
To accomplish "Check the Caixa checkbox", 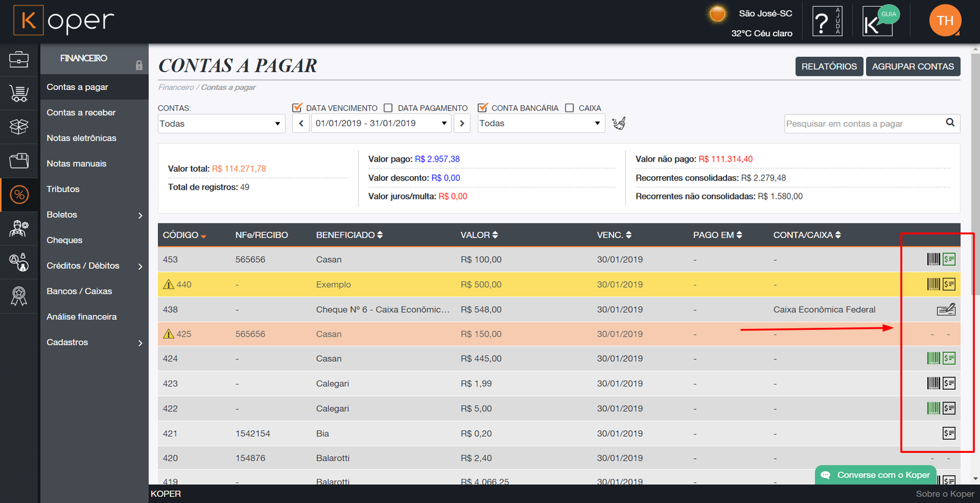I will (x=570, y=108).
